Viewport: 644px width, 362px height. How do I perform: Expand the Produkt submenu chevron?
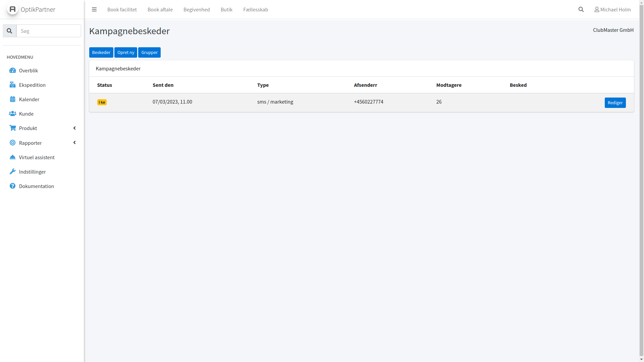(74, 128)
